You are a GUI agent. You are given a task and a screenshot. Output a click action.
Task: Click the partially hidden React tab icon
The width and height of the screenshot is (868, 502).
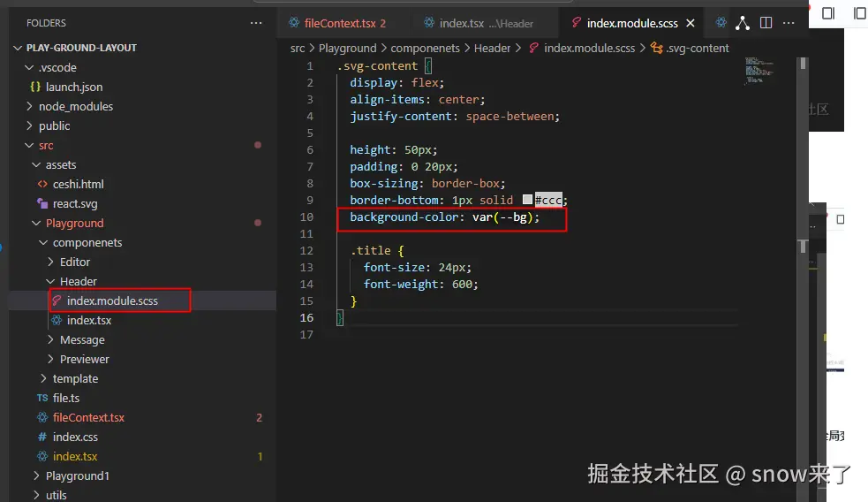721,23
